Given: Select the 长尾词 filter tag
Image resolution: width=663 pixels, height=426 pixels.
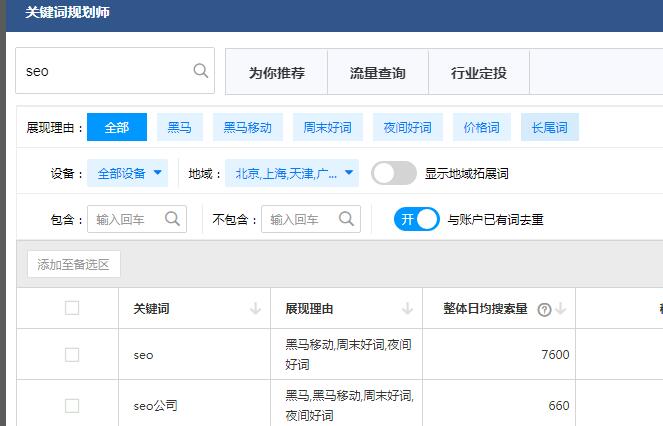Looking at the screenshot, I should pyautogui.click(x=549, y=127).
